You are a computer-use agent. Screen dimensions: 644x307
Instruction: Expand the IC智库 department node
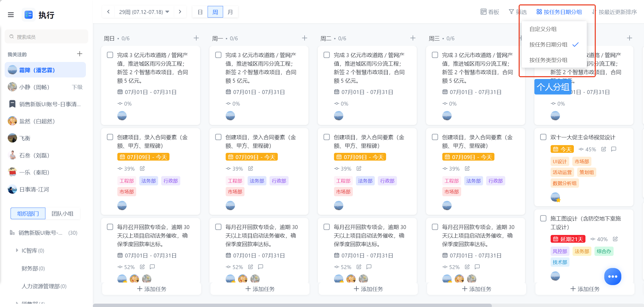click(x=17, y=250)
